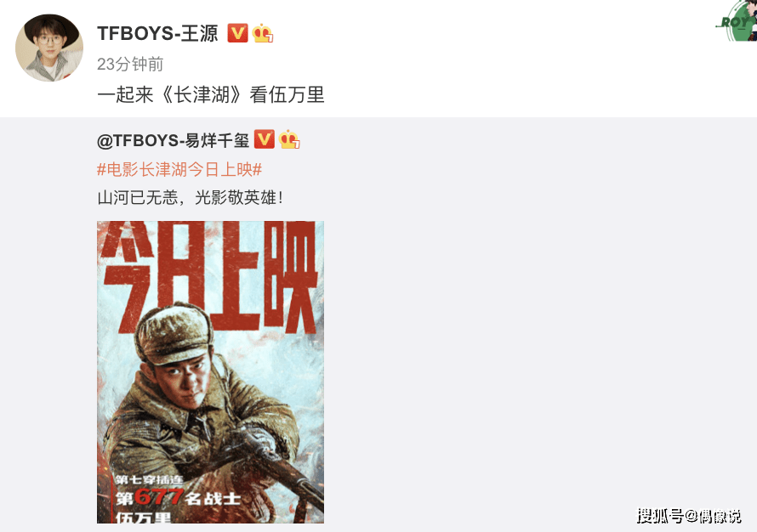Image resolution: width=757 pixels, height=532 pixels.
Task: Click the ROY badge icon at top right
Action: point(737,21)
